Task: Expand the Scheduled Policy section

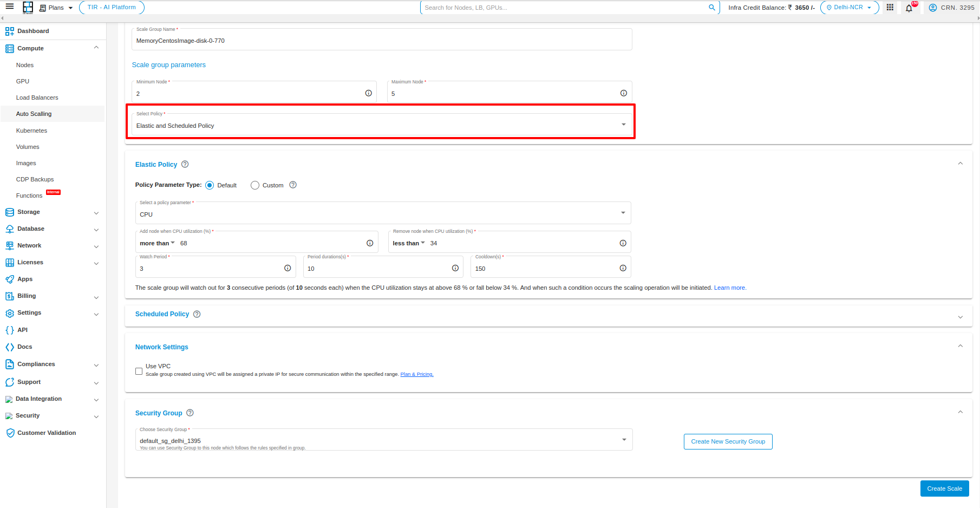Action: click(961, 317)
